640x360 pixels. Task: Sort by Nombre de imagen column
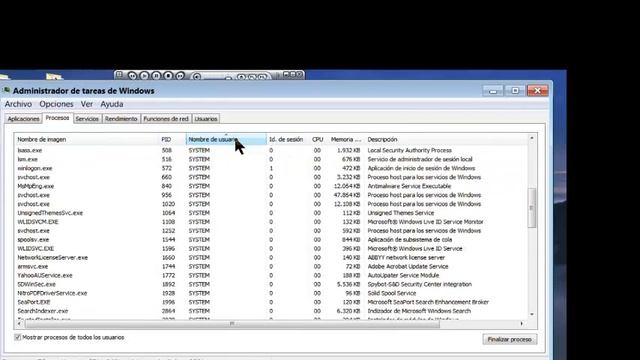pos(87,140)
